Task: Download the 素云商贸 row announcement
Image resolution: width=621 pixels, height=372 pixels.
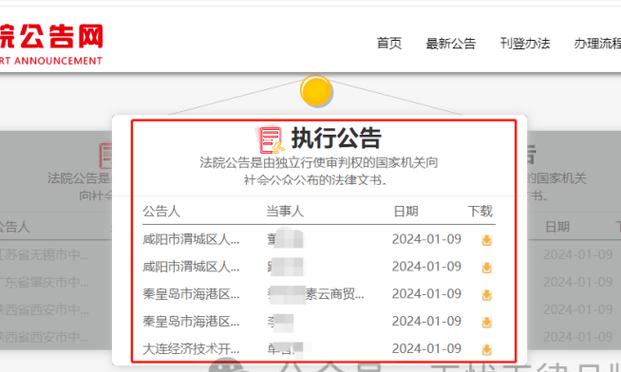Action: tap(486, 295)
